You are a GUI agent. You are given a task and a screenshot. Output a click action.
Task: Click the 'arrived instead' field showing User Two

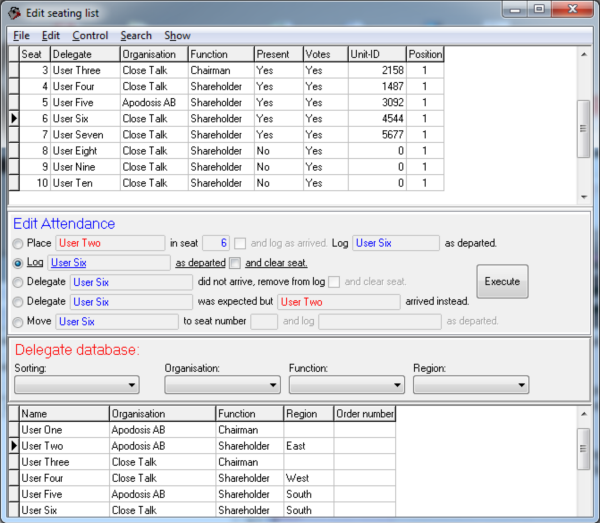(x=339, y=302)
